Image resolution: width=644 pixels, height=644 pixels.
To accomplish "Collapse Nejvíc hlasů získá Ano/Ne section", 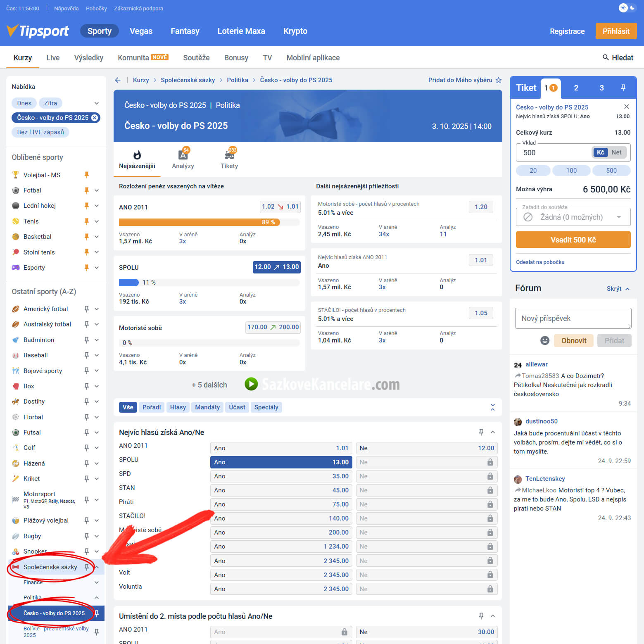I will pos(493,432).
